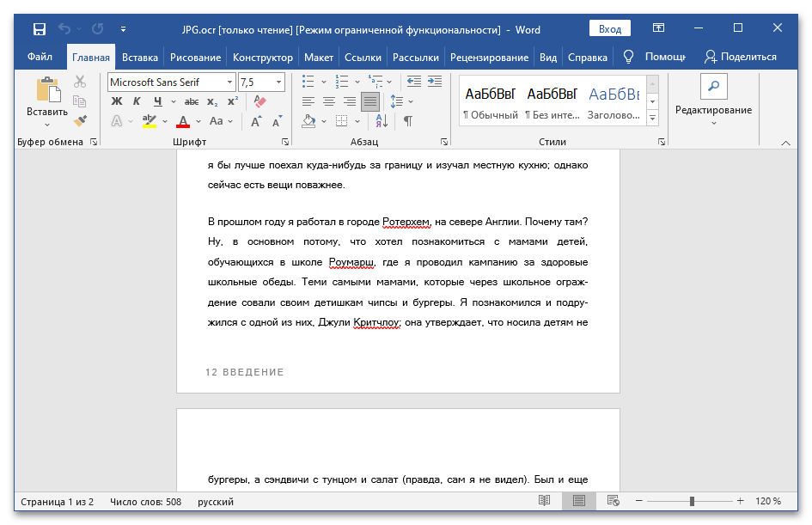Open the Конструктор tab
The image size is (812, 525).
click(x=263, y=58)
